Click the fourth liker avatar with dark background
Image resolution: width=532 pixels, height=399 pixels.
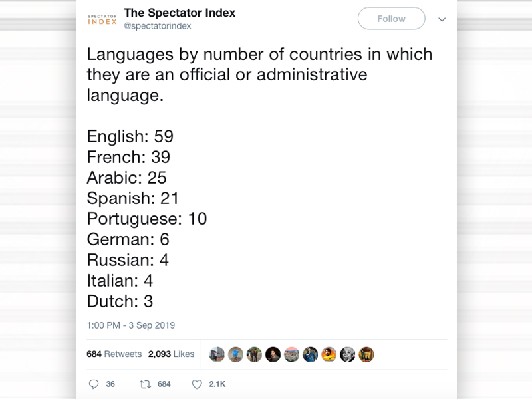pyautogui.click(x=273, y=354)
